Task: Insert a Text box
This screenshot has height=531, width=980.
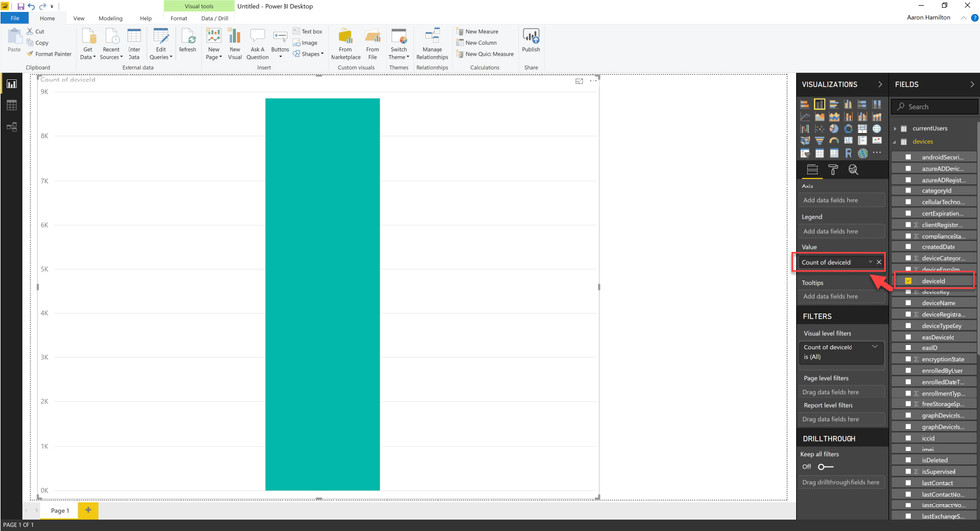Action: point(307,31)
